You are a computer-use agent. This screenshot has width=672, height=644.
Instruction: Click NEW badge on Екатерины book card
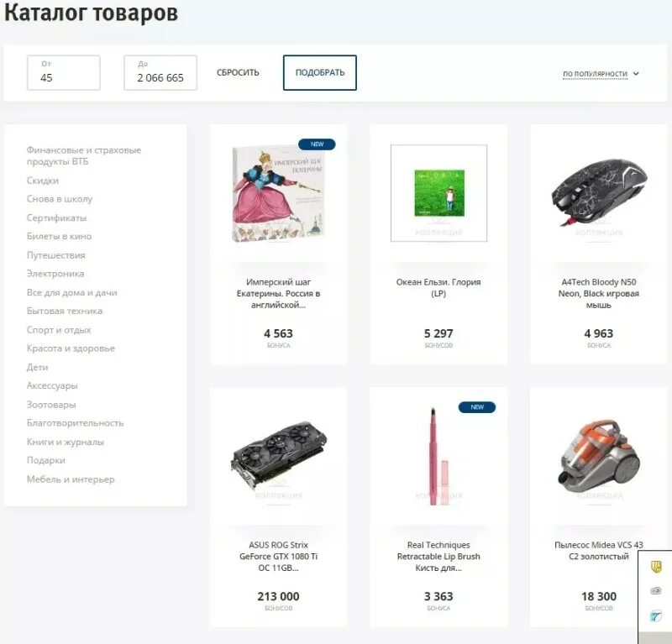(x=317, y=144)
